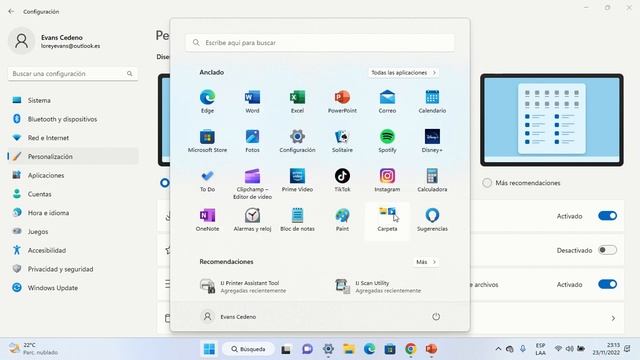Open the pinned Excel app

(x=297, y=102)
